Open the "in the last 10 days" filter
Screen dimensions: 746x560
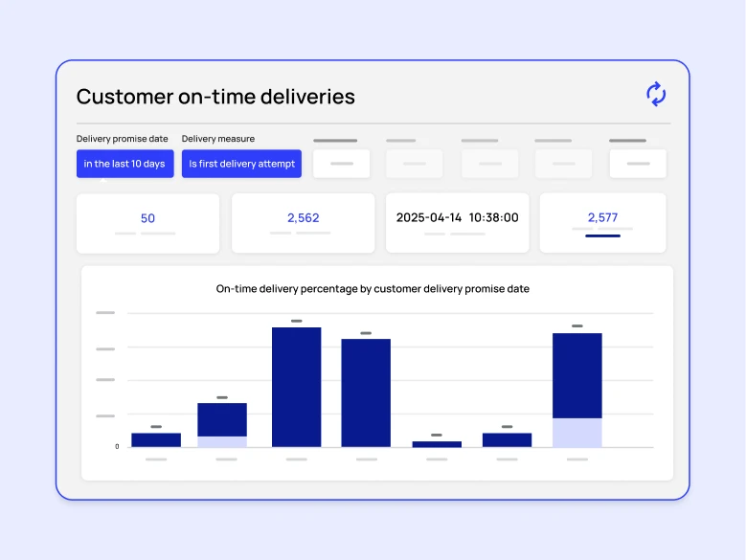pyautogui.click(x=124, y=164)
